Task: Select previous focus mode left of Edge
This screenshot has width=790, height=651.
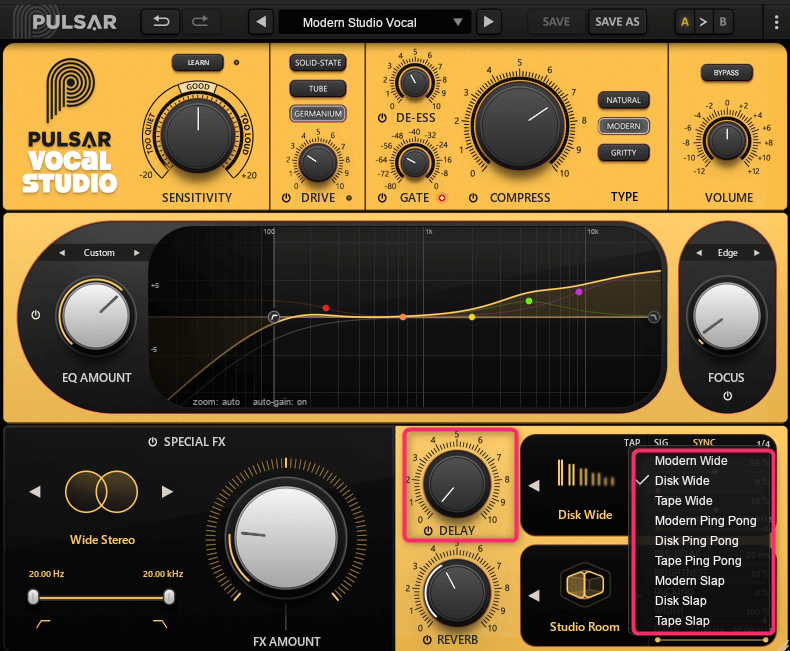Action: (699, 253)
